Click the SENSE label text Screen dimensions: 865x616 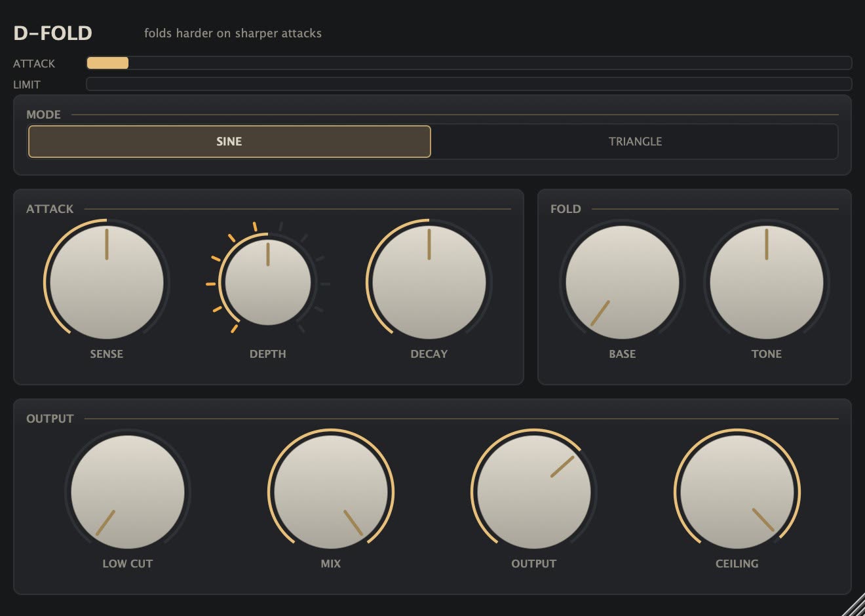click(107, 354)
